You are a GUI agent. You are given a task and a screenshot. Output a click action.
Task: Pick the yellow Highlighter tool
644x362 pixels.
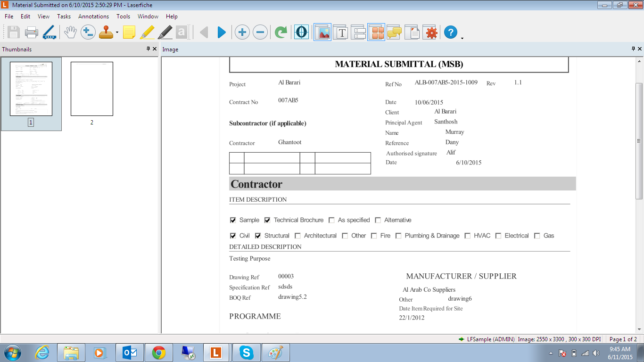point(147,32)
